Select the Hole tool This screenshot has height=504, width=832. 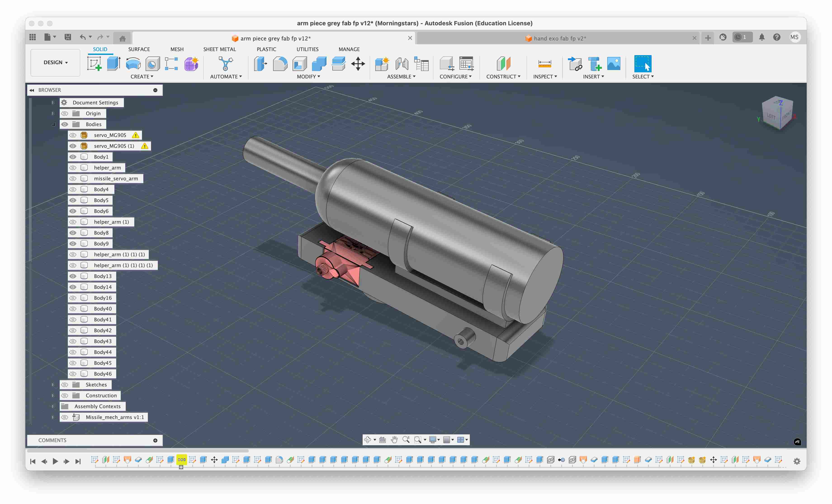(152, 64)
